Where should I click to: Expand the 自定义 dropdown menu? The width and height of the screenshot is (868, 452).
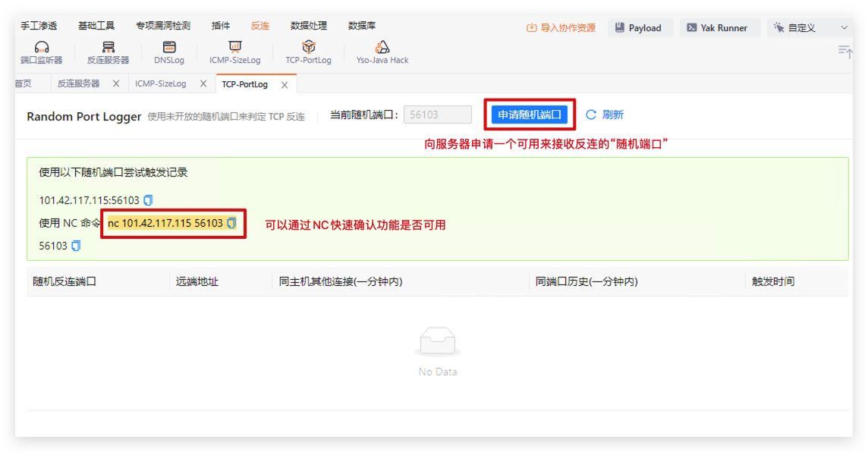tap(809, 28)
